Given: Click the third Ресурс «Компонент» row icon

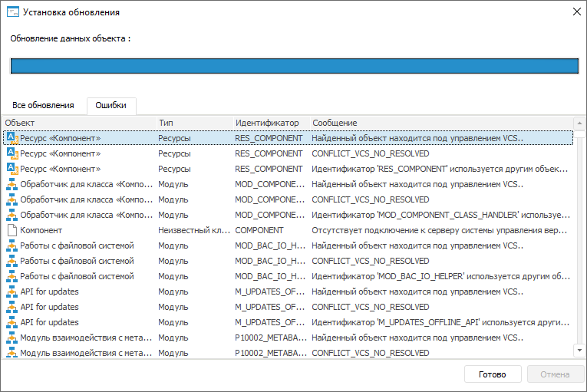Looking at the screenshot, I should point(12,169).
